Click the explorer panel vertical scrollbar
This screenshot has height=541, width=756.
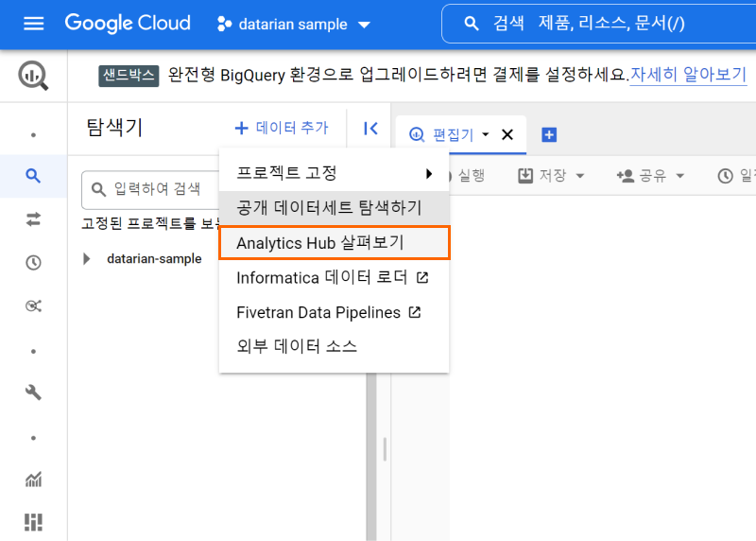(371, 456)
